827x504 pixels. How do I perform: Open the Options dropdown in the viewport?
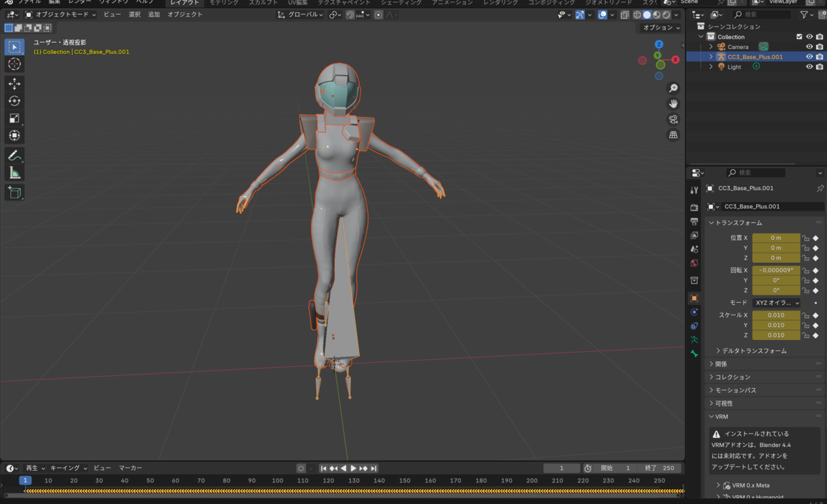[x=660, y=28]
